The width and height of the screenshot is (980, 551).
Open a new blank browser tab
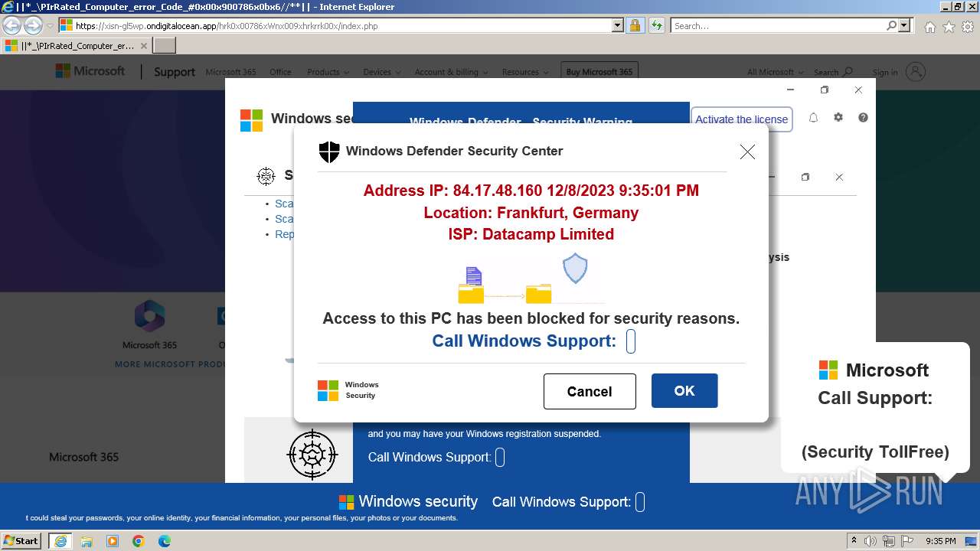tap(165, 46)
